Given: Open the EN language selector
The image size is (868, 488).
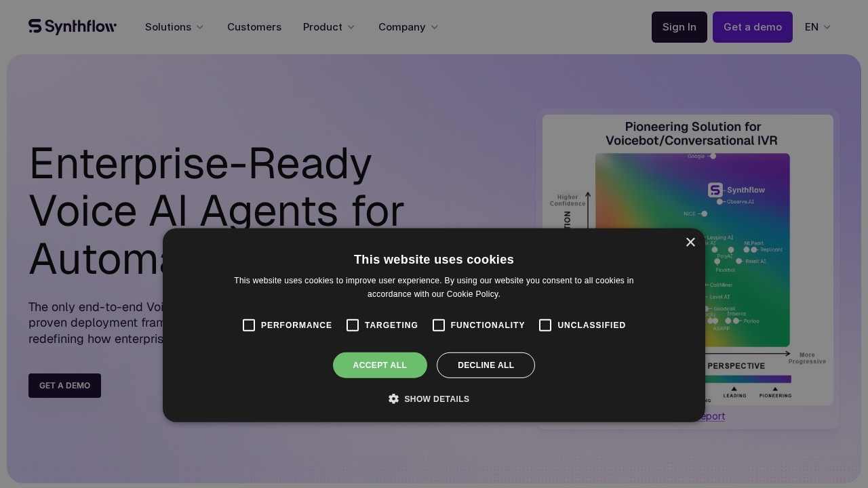Looking at the screenshot, I should click(818, 27).
